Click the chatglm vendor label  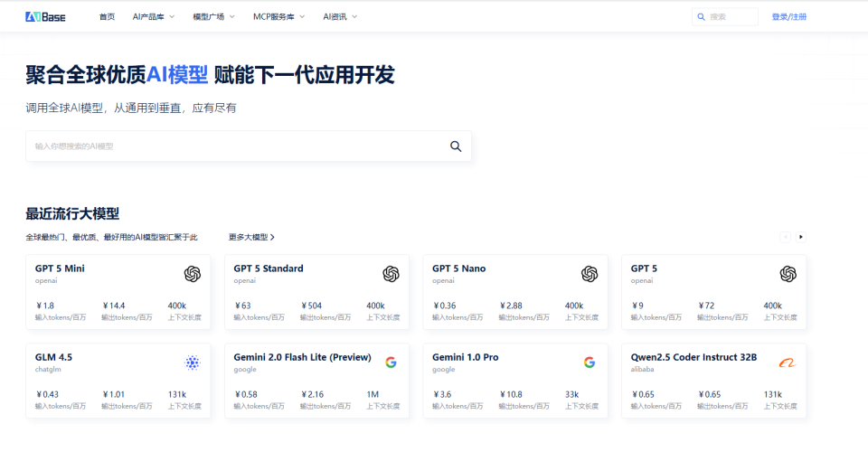[x=48, y=370]
